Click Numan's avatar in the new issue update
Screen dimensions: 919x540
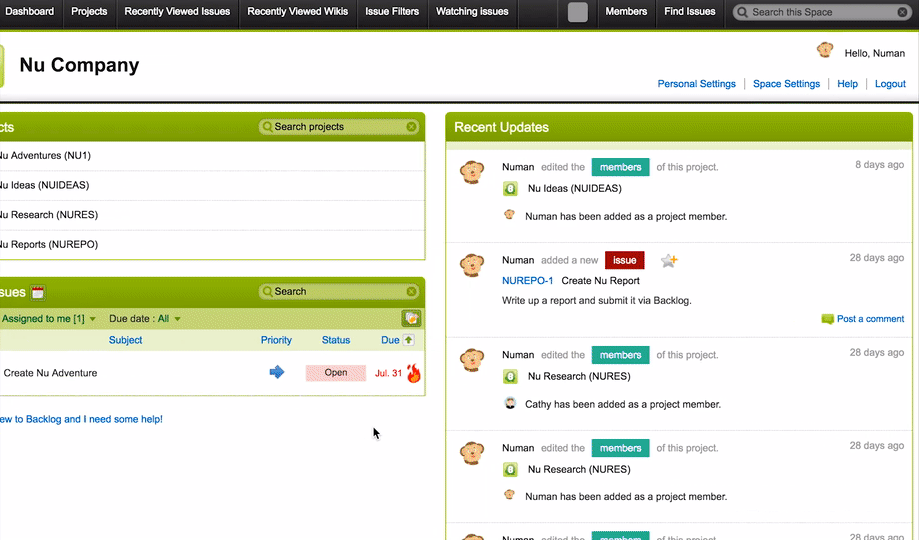point(472,265)
